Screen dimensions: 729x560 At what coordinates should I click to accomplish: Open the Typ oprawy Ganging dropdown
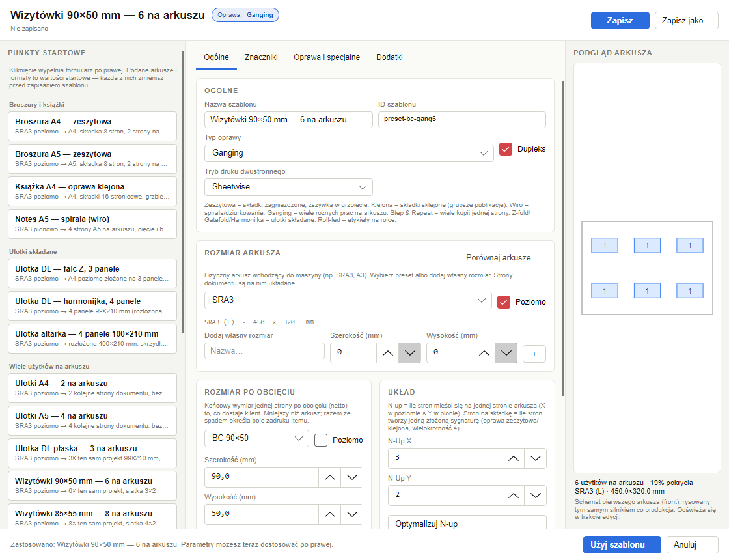point(349,153)
